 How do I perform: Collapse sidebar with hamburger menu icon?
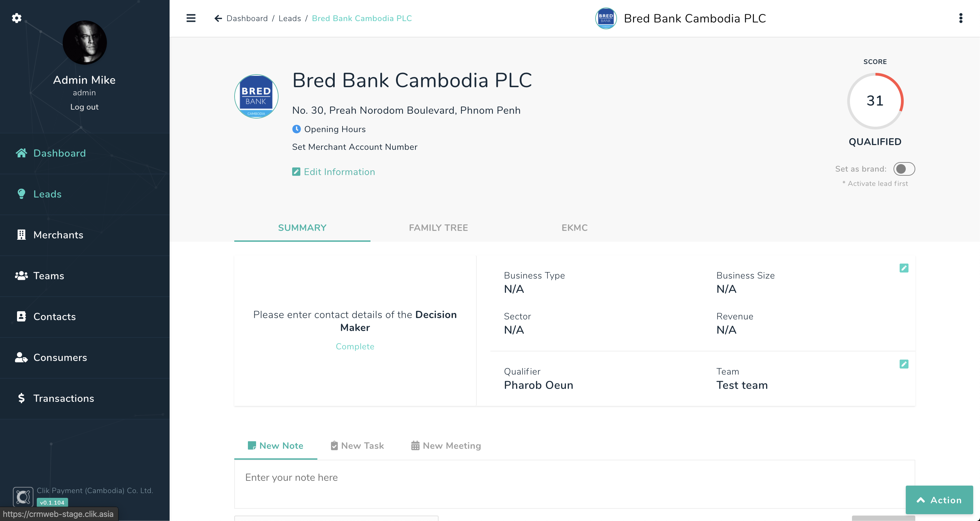coord(191,18)
